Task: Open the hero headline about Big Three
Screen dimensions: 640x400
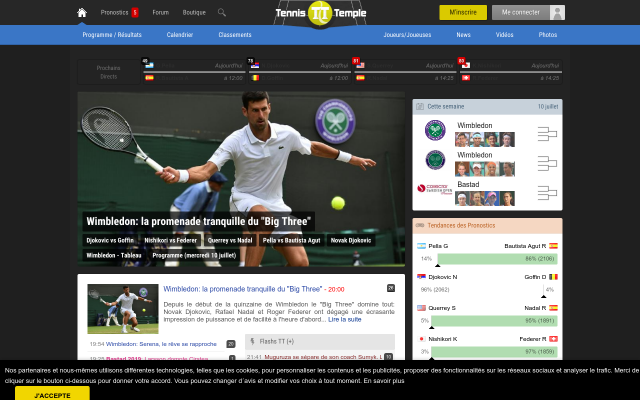Action: [x=199, y=222]
